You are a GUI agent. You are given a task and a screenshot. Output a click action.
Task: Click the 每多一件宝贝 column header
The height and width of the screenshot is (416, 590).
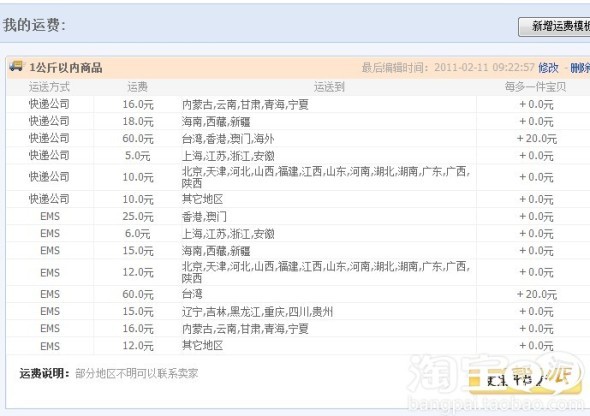click(x=535, y=87)
